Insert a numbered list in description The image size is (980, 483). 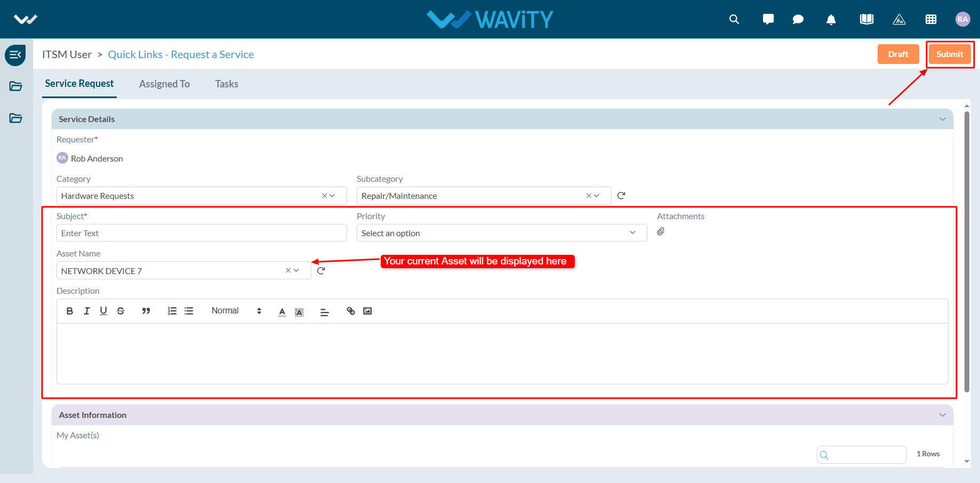[x=172, y=311]
